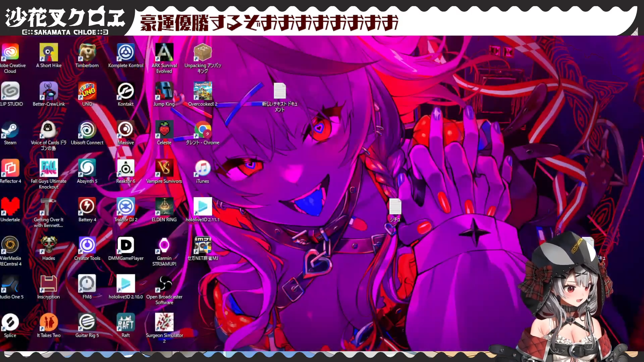Launch the Hades game shortcut

tap(49, 245)
